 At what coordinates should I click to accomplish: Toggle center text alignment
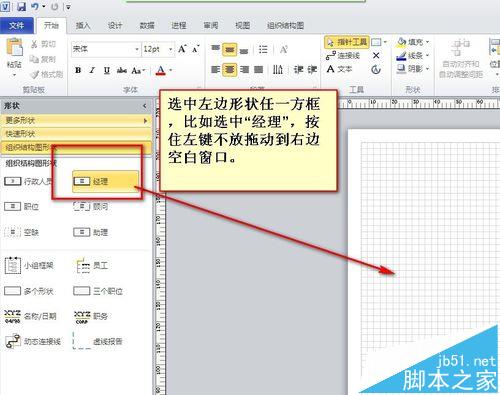click(229, 69)
